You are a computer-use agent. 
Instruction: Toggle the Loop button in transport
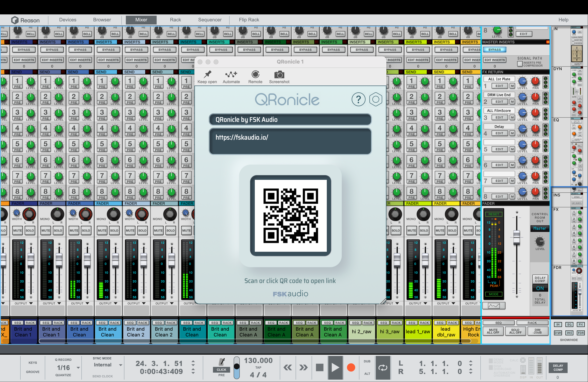(x=383, y=367)
